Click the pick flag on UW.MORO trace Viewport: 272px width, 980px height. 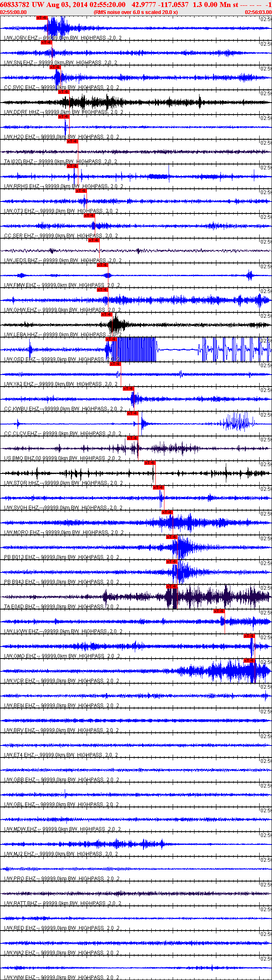coord(167,512)
